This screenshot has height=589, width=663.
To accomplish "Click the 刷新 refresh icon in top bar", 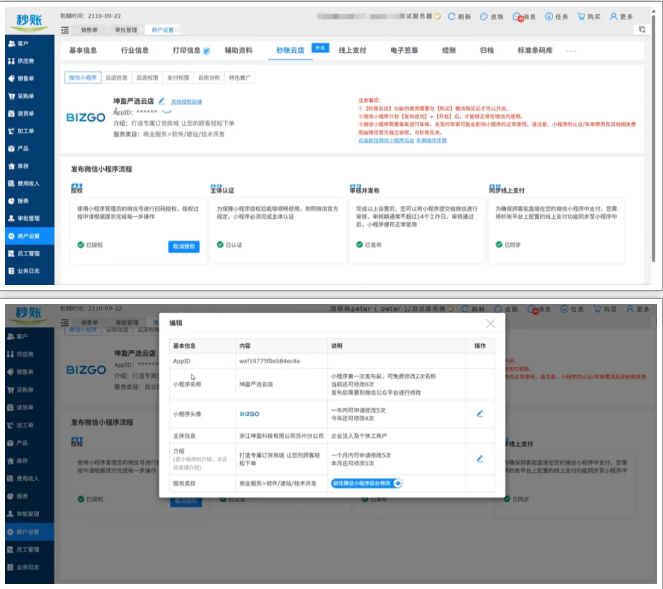I will (x=449, y=17).
